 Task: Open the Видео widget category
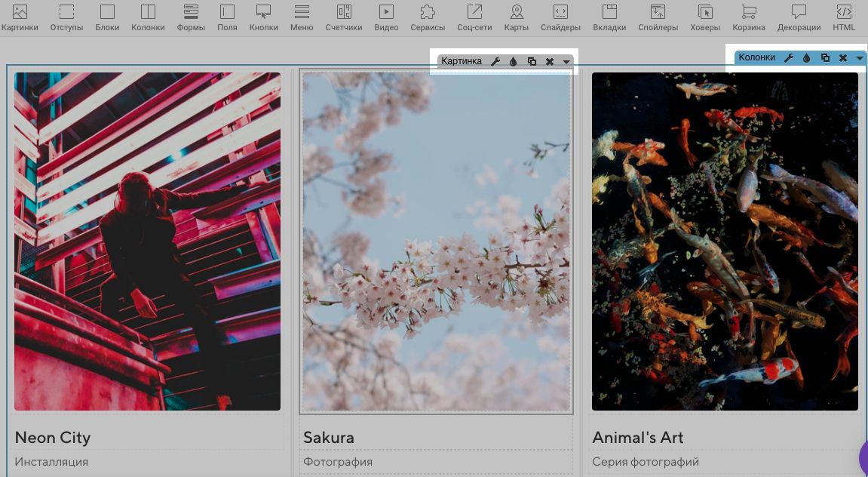(386, 17)
